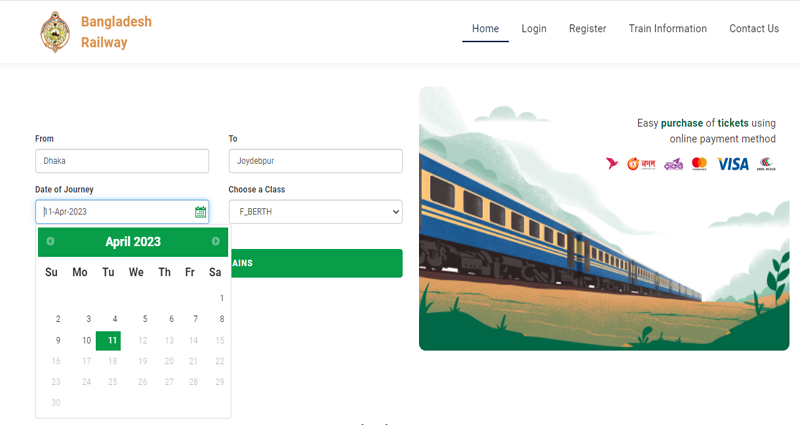This screenshot has height=425, width=800.
Task: Open the Register menu item
Action: pos(587,29)
